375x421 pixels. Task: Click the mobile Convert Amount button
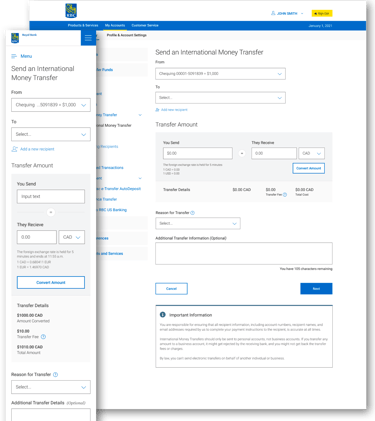tap(51, 282)
